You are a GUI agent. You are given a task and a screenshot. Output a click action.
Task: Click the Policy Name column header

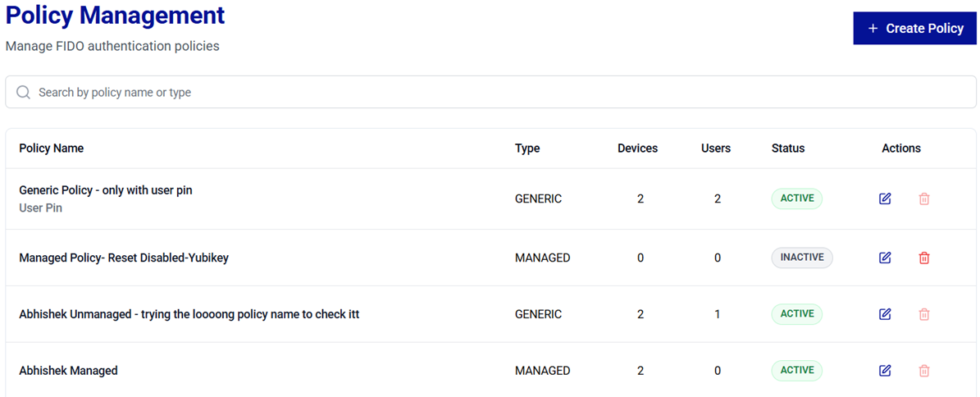[x=52, y=148]
